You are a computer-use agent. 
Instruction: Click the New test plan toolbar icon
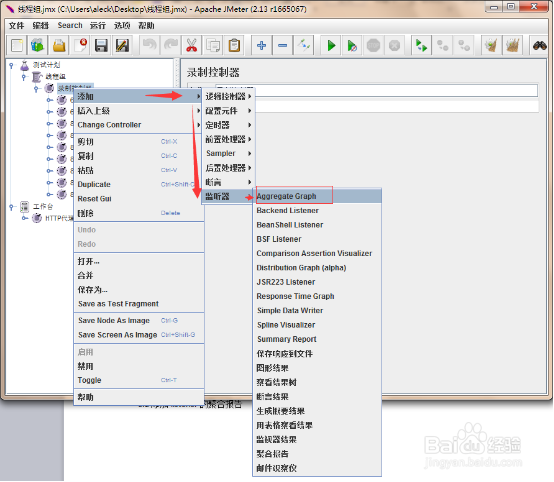(16, 45)
